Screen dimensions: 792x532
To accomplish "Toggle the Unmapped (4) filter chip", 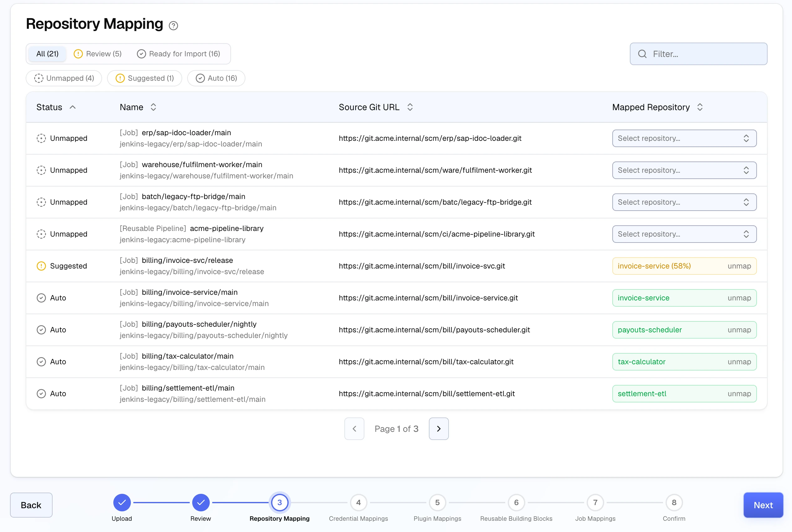I will (64, 78).
